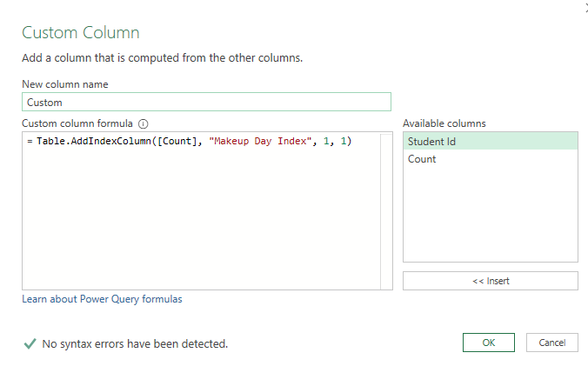Image resolution: width=588 pixels, height=366 pixels.
Task: Open Learn about Power Query formulas link
Action: coord(102,299)
